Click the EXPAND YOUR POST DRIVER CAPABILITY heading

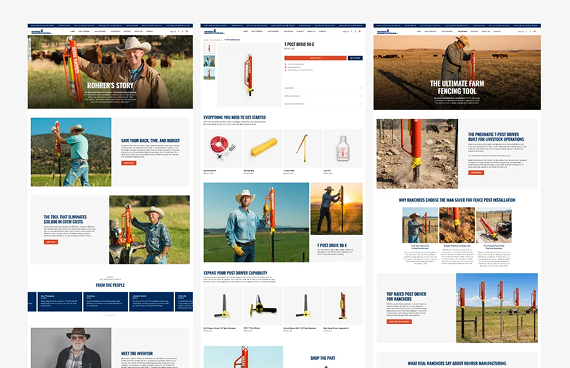236,273
